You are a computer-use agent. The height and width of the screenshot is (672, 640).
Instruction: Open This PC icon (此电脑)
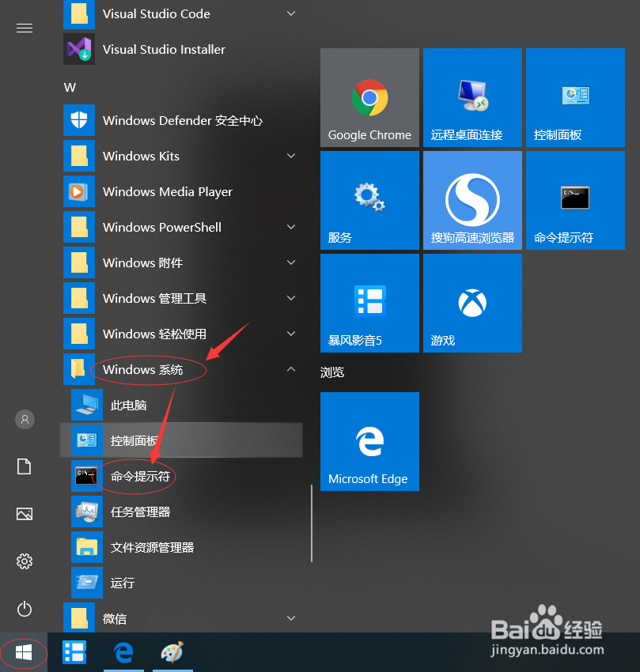point(87,405)
